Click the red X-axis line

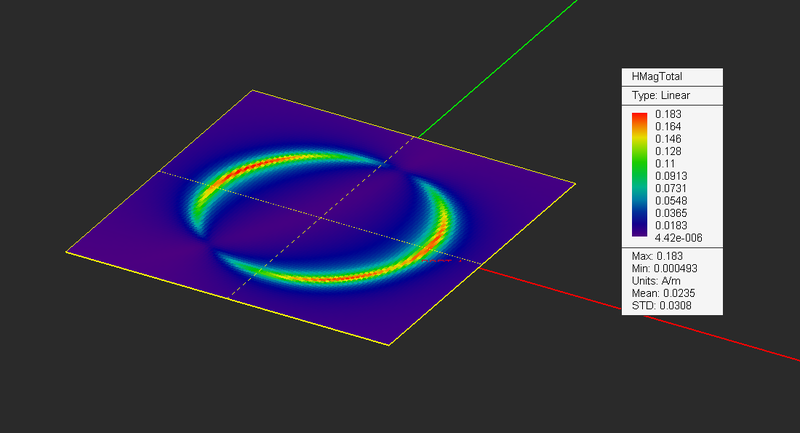click(x=638, y=314)
